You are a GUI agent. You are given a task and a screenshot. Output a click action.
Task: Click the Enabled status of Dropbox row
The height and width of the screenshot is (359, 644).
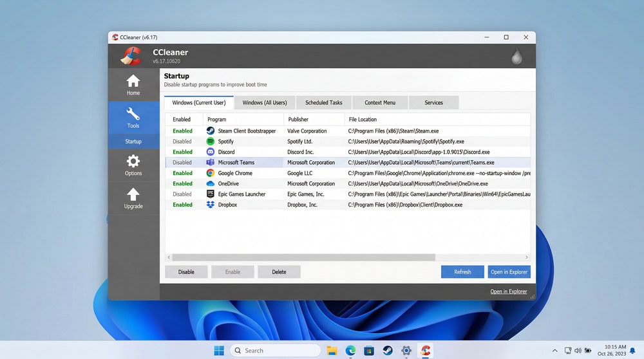click(182, 205)
